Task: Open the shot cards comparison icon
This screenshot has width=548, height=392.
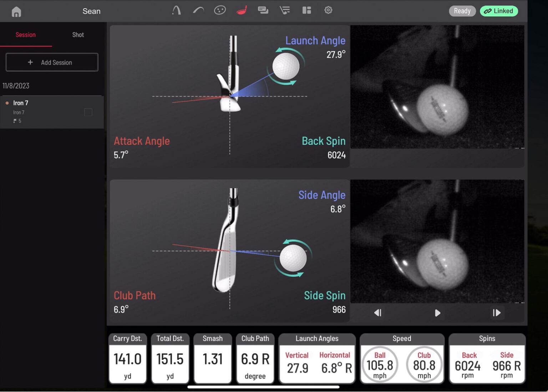Action: (x=263, y=10)
